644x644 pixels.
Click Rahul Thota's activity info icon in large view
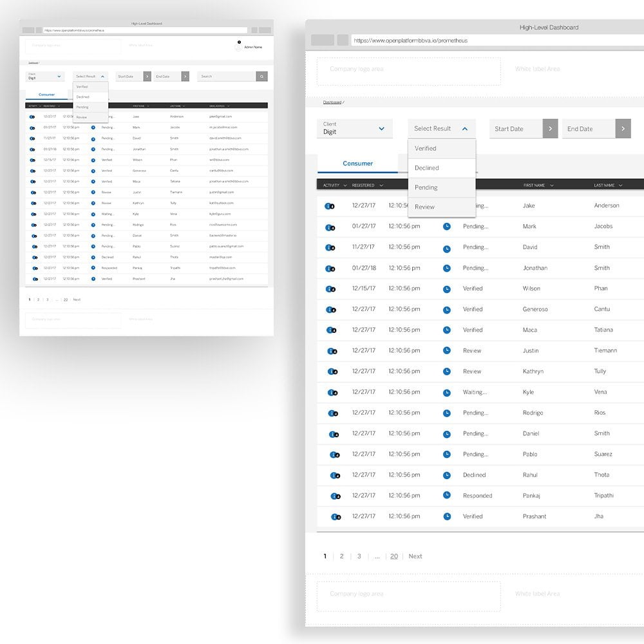coord(334,475)
